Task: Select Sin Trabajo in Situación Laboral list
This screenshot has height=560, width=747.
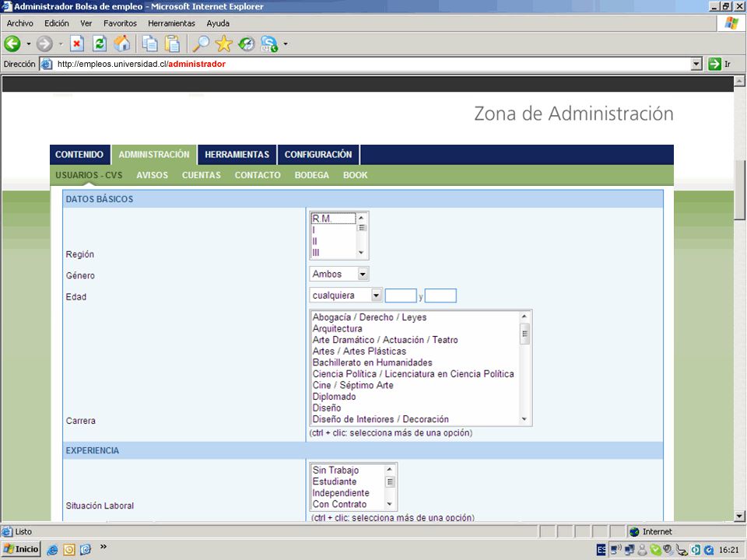Action: point(348,471)
